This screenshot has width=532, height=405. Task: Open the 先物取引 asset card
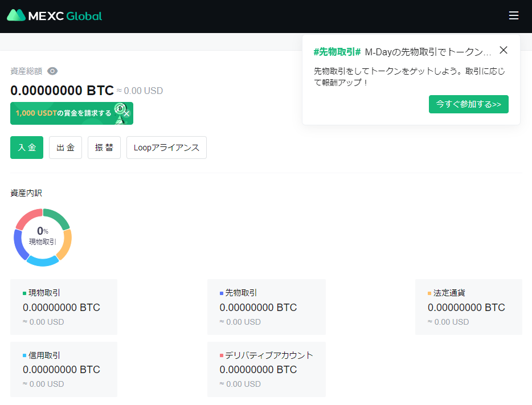click(267, 307)
